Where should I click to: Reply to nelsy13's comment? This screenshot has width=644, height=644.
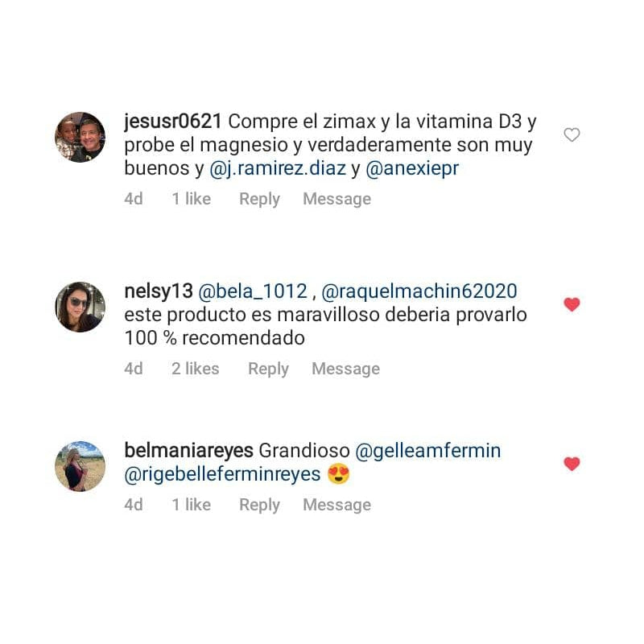(x=268, y=369)
